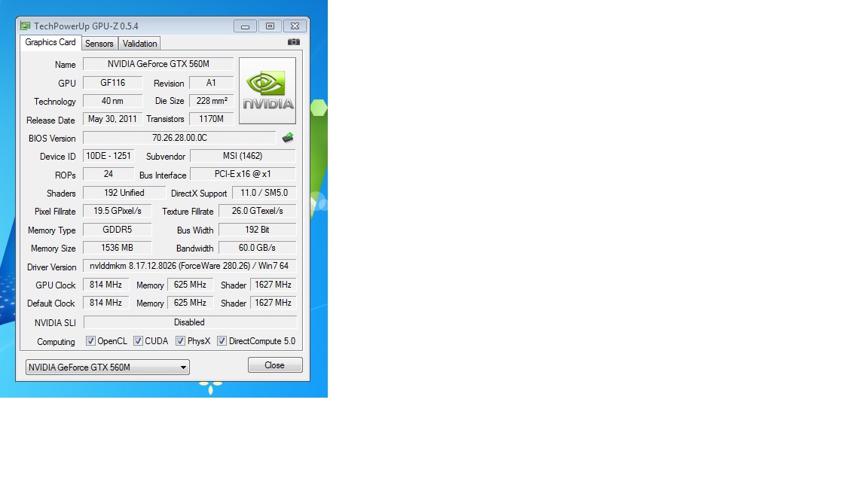
Task: Click the Subvendor value MSI (1462)
Action: point(243,156)
